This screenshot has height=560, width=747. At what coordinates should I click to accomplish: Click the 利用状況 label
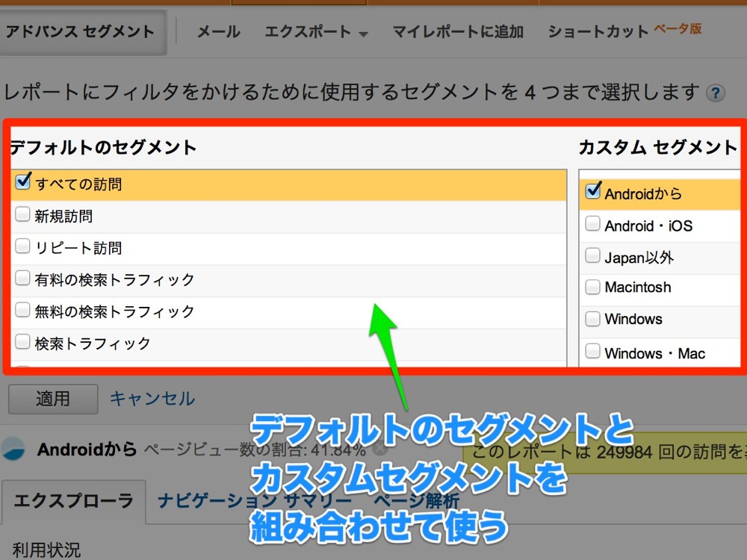tap(46, 550)
